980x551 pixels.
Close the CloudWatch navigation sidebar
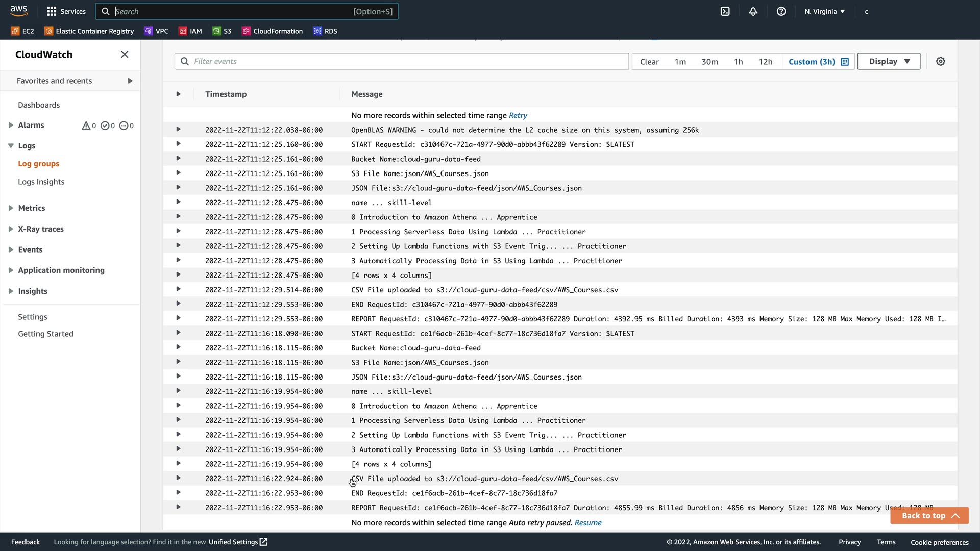[125, 55]
